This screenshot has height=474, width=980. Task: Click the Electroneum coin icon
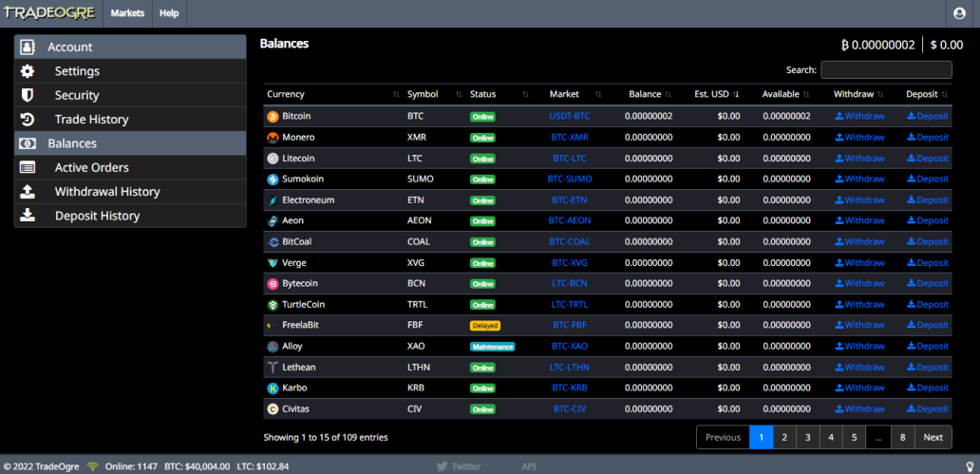[x=273, y=200]
